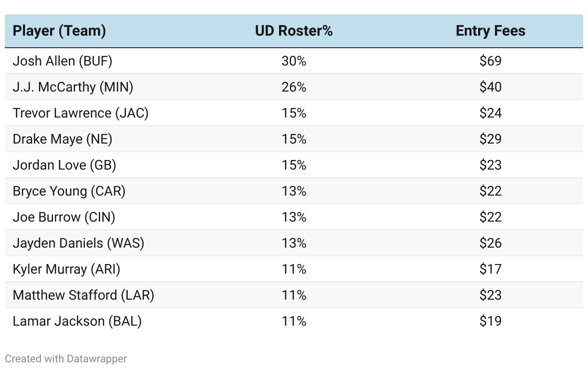Click the $69 entry fee value
Screen dimensions: 588x370
pyautogui.click(x=490, y=61)
